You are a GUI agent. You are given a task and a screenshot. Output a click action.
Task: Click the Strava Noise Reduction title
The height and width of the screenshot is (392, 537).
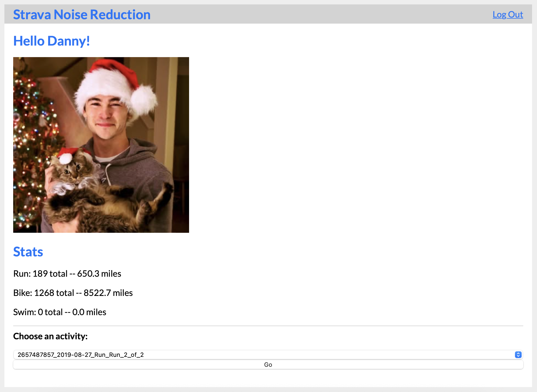pos(82,15)
